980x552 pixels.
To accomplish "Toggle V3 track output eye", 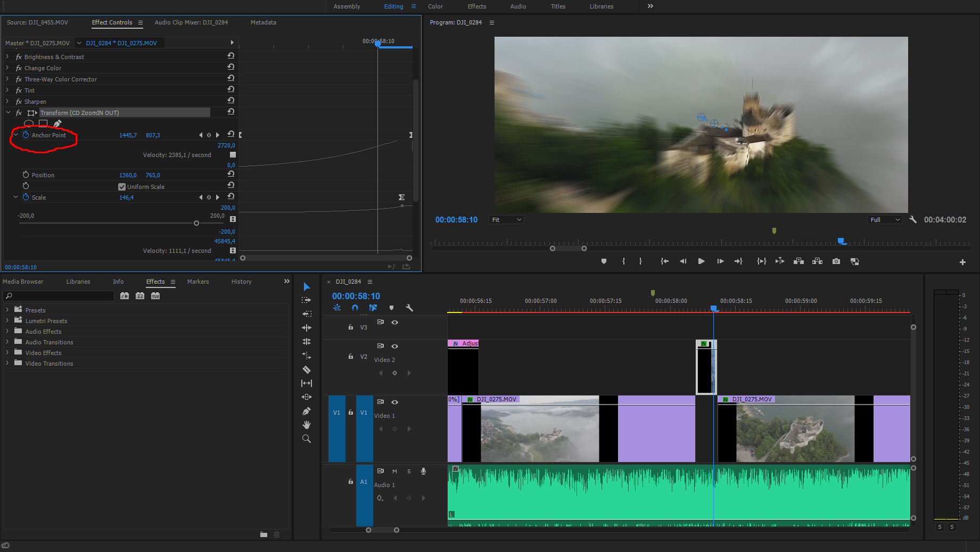I will [395, 322].
